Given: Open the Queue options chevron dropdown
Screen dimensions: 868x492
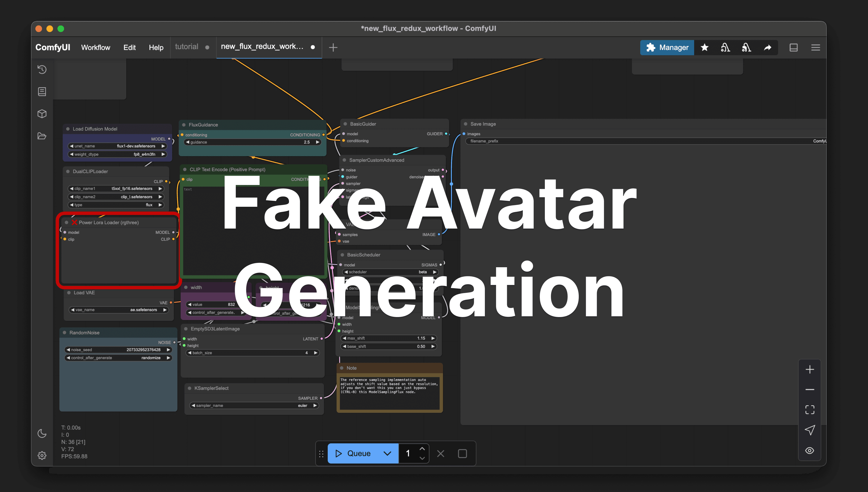Looking at the screenshot, I should pyautogui.click(x=387, y=453).
